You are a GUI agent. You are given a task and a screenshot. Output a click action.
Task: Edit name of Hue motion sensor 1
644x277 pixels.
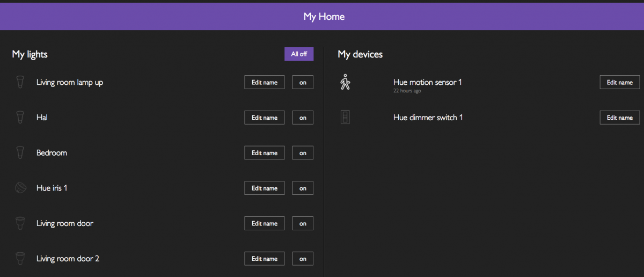click(x=620, y=82)
